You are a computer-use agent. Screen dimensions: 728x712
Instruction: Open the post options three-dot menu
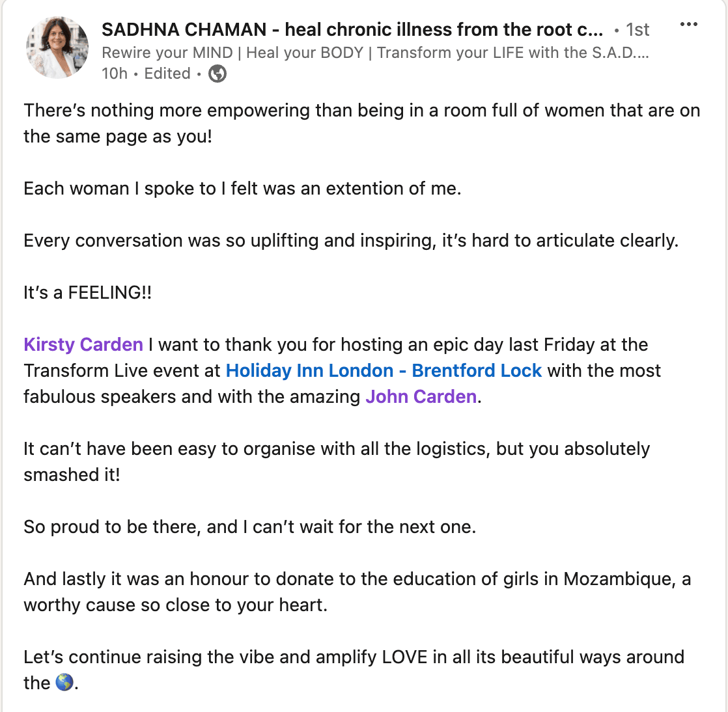[x=688, y=25]
